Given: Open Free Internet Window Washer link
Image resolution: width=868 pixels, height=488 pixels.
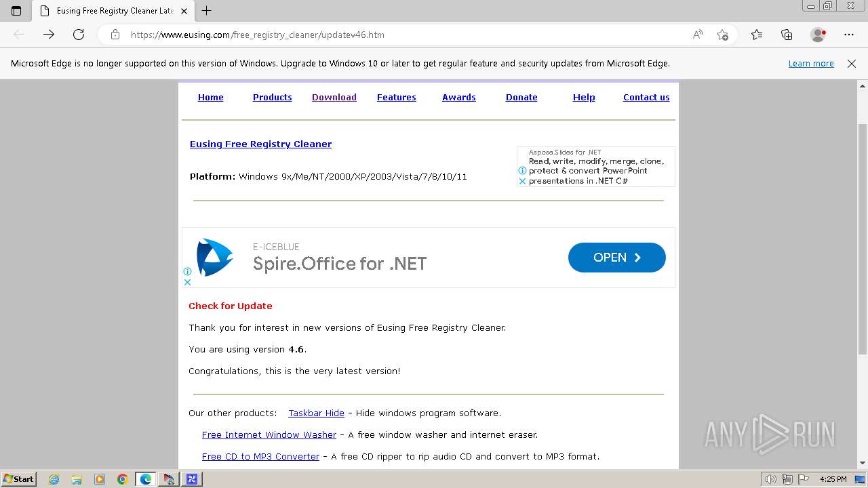Looking at the screenshot, I should (269, 435).
